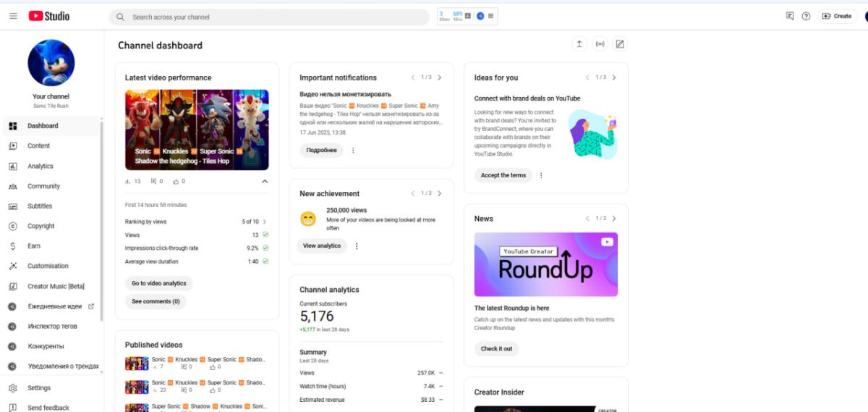Open three-dot menu beside View analytics
The width and height of the screenshot is (868, 412).
point(357,246)
